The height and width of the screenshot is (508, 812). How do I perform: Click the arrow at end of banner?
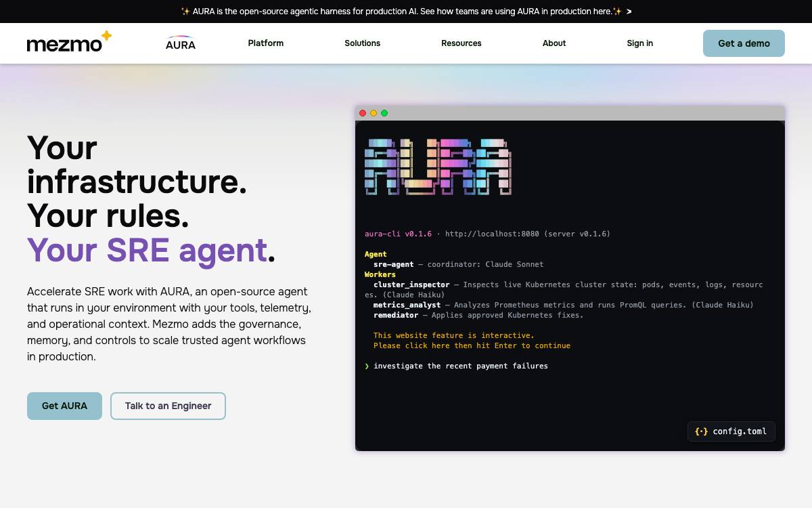(x=629, y=12)
